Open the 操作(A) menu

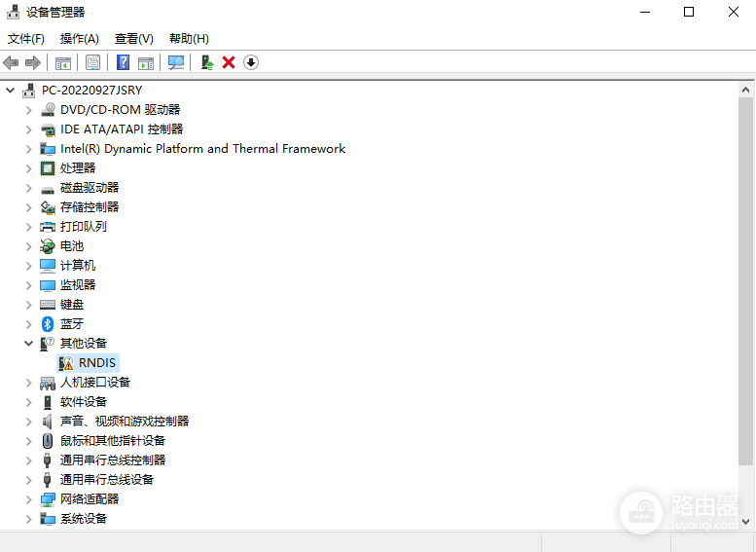pyautogui.click(x=80, y=39)
